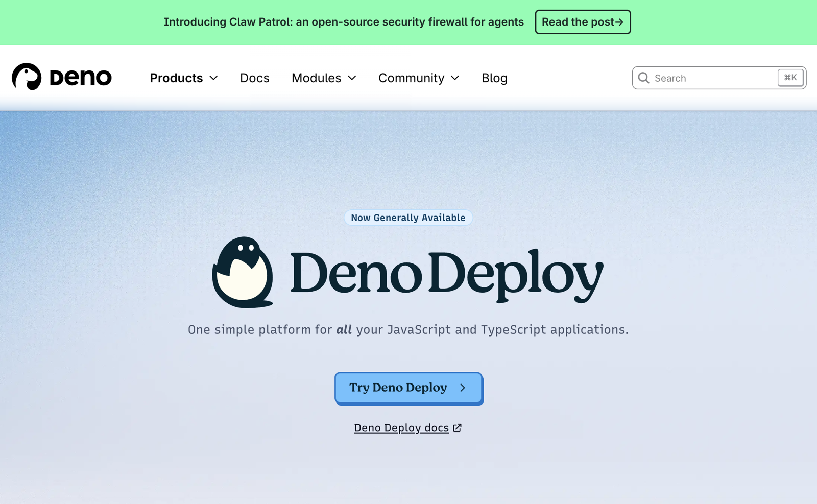Image resolution: width=817 pixels, height=504 pixels.
Task: Click the Try Deno Deploy button
Action: coord(408,388)
